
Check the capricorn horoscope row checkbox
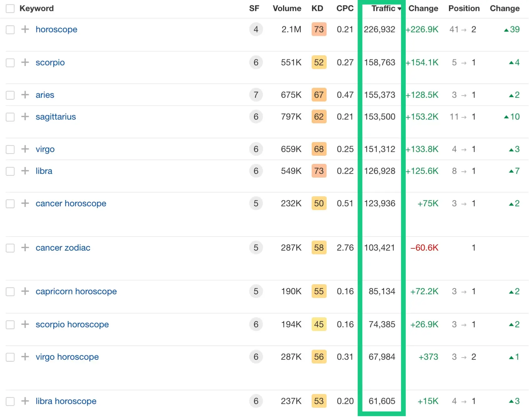(x=10, y=292)
